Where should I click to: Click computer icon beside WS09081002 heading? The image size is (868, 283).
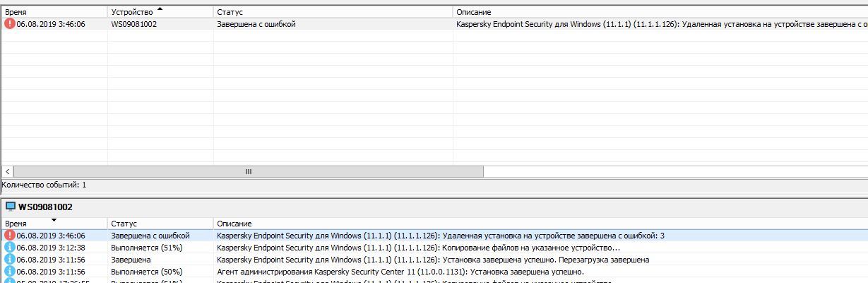pyautogui.click(x=11, y=207)
